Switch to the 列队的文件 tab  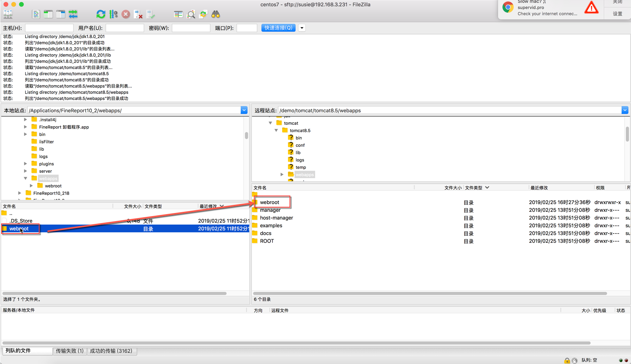pos(27,351)
